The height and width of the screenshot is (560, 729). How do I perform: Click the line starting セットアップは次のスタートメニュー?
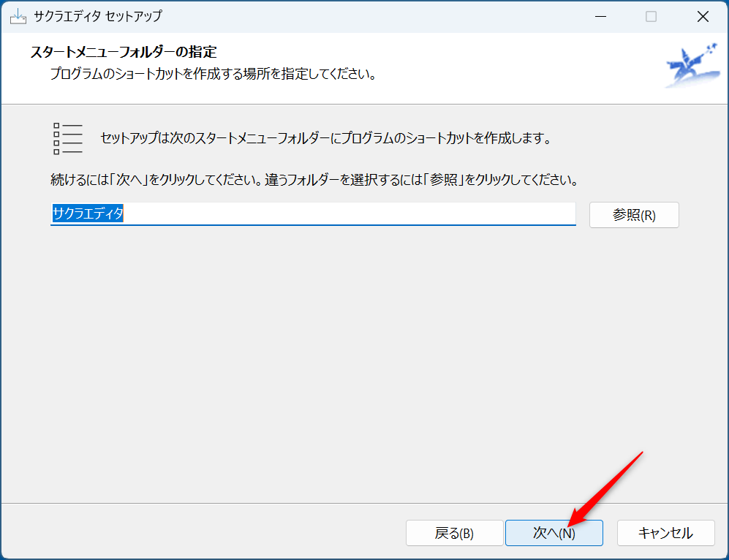(326, 138)
